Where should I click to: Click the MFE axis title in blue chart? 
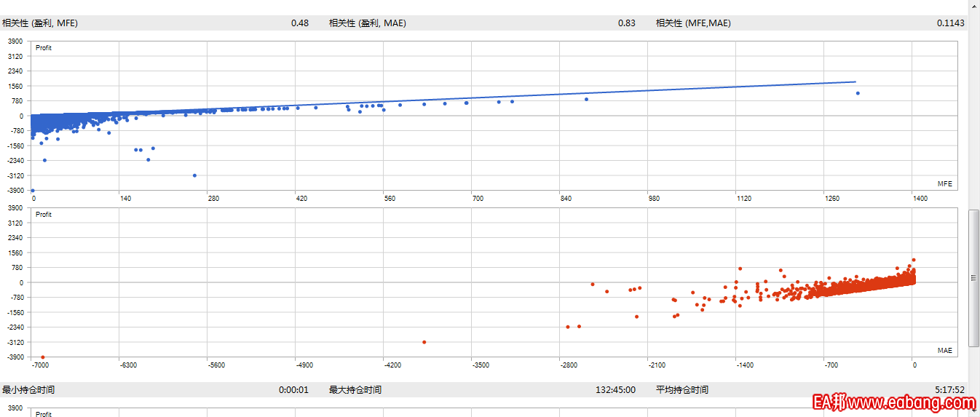tap(945, 184)
